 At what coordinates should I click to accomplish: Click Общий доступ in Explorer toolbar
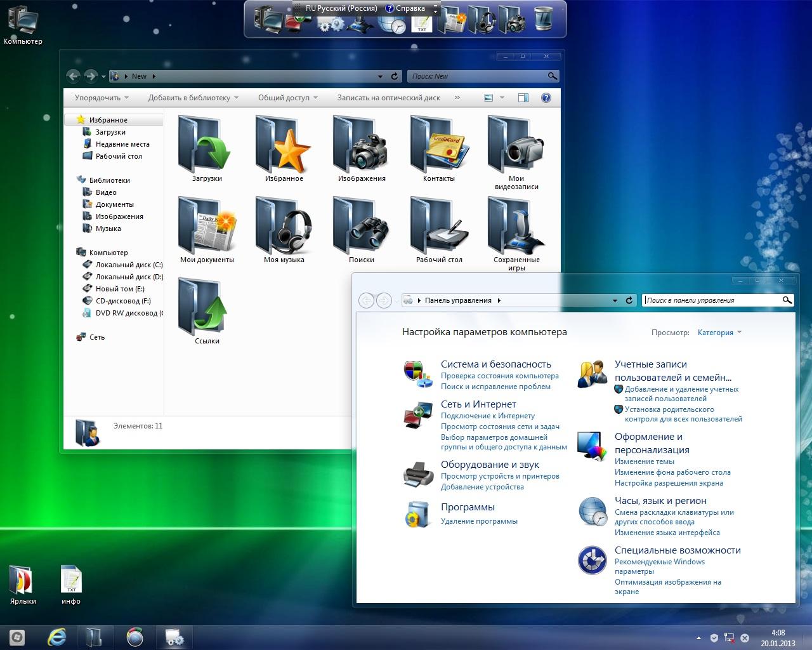(287, 98)
